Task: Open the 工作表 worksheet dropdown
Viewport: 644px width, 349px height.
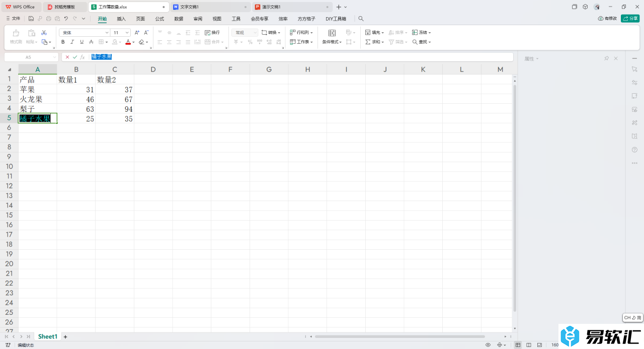Action: tap(301, 42)
